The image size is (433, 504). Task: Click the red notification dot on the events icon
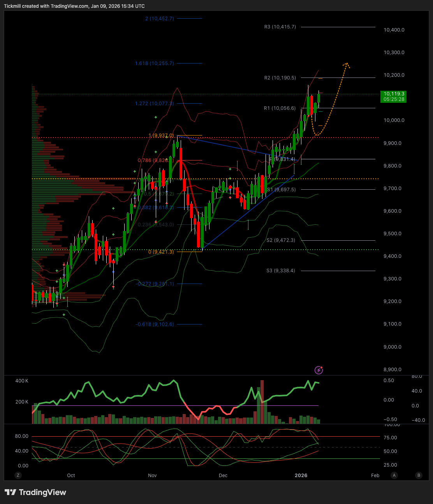tap(322, 367)
